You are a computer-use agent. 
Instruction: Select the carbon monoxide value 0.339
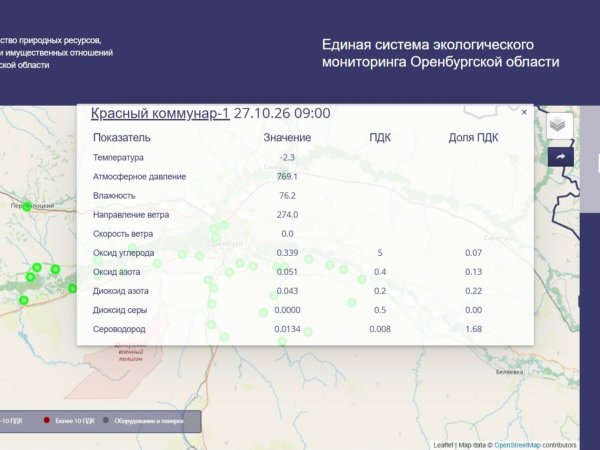tap(287, 253)
